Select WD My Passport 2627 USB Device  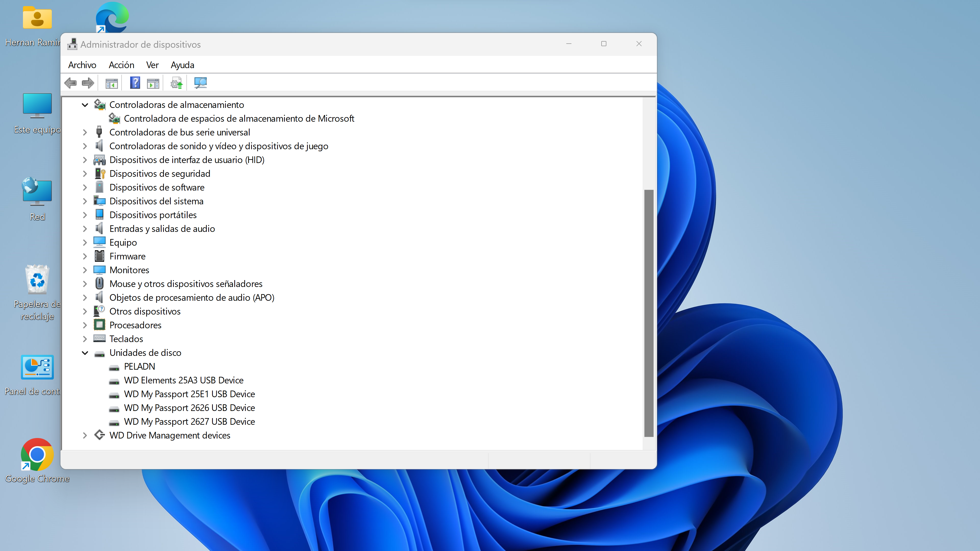pos(189,421)
